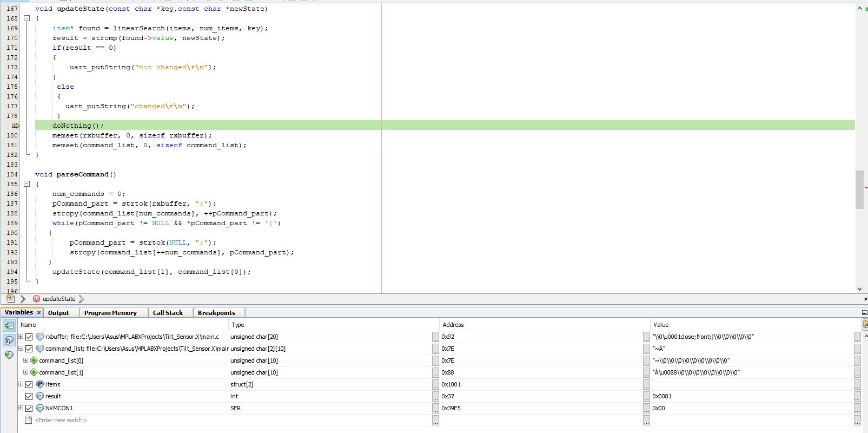The image size is (868, 433).
Task: Toggle the command_list watch checkbox
Action: pyautogui.click(x=29, y=349)
